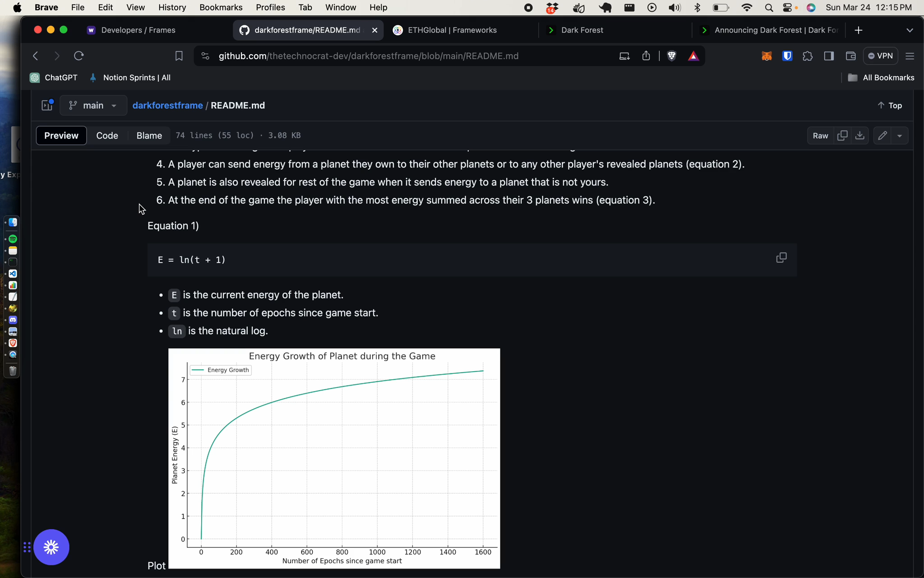924x578 pixels.
Task: Download raw file icon
Action: point(860,135)
